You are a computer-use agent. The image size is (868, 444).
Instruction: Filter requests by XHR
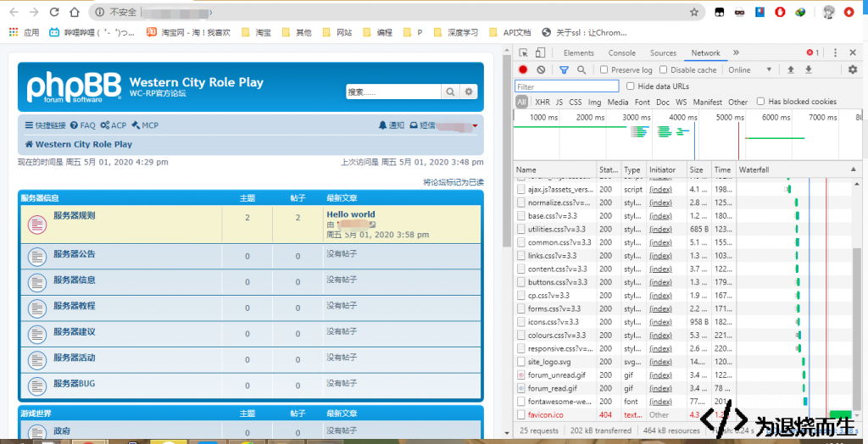[542, 102]
